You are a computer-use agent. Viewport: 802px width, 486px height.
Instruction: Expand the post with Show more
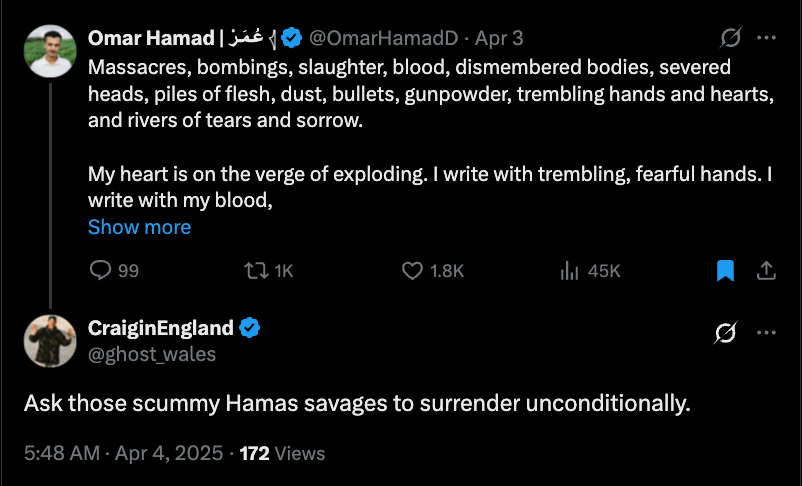click(139, 227)
